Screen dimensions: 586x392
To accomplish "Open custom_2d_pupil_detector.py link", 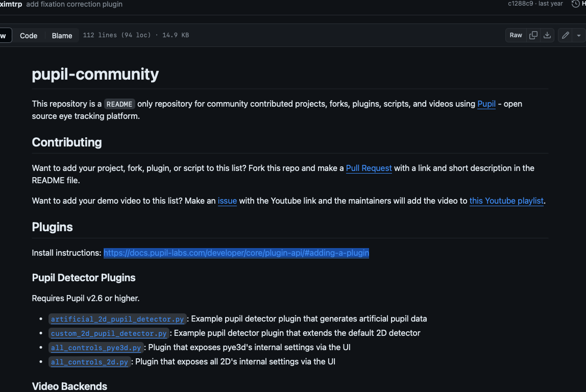I will pos(109,333).
